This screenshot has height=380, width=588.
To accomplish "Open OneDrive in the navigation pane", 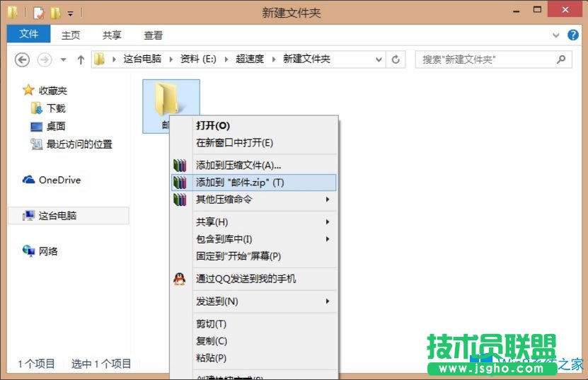I will coord(59,180).
